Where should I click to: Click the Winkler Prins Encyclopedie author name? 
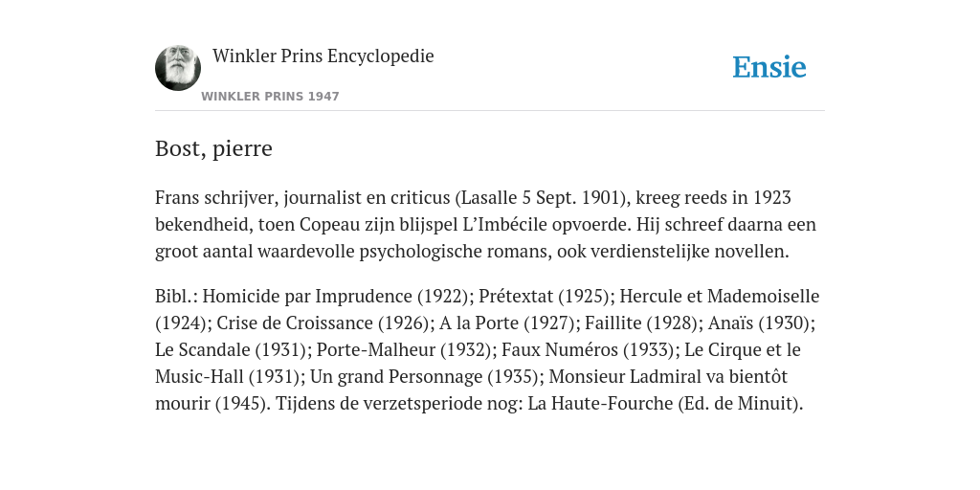coord(323,56)
